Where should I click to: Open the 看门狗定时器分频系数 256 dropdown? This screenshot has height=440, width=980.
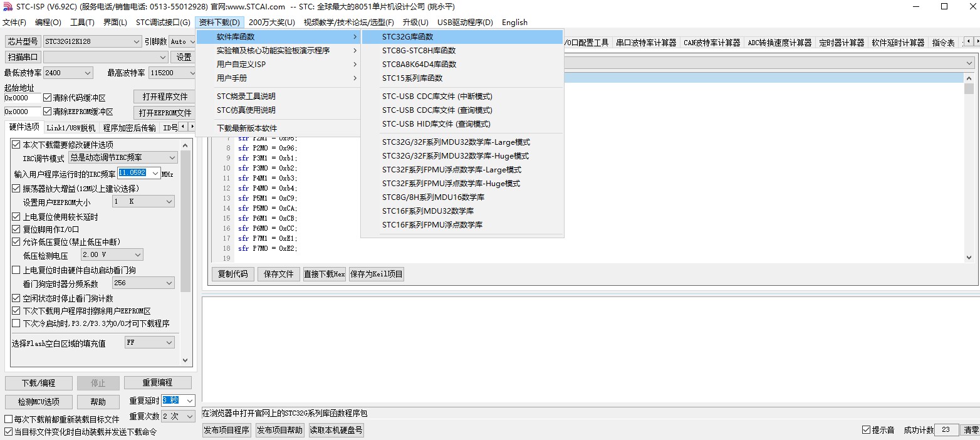click(143, 283)
